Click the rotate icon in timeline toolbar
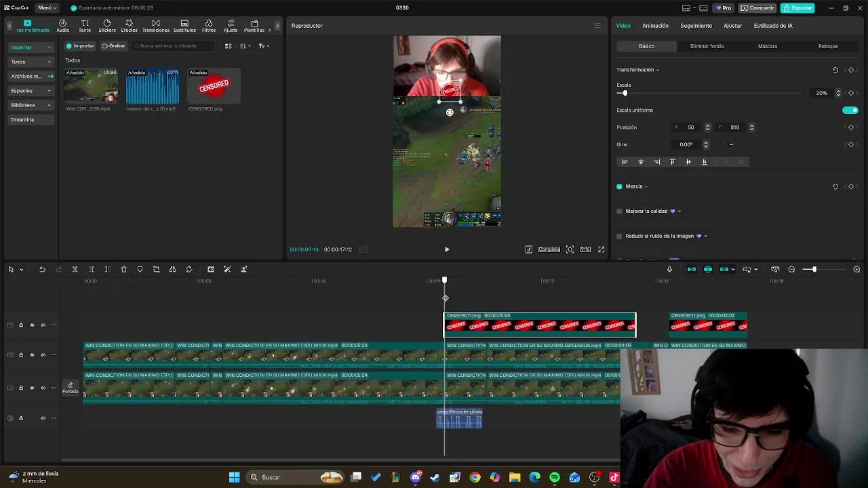Screen dimensions: 868x488 click(189, 269)
